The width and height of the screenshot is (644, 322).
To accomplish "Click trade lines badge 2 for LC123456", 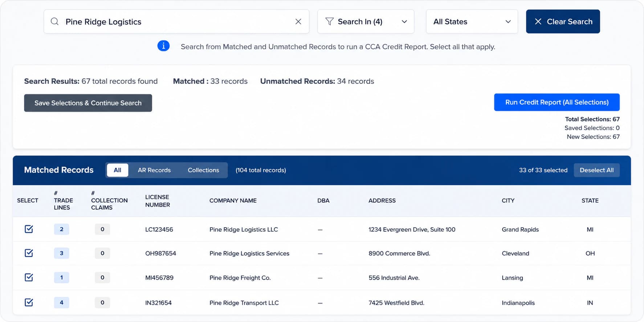I will (61, 229).
